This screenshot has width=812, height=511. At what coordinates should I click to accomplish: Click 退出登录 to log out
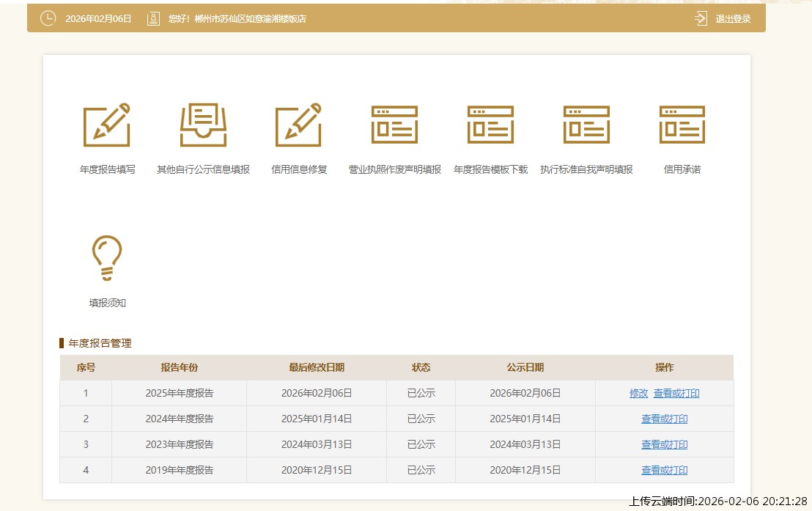pos(733,19)
